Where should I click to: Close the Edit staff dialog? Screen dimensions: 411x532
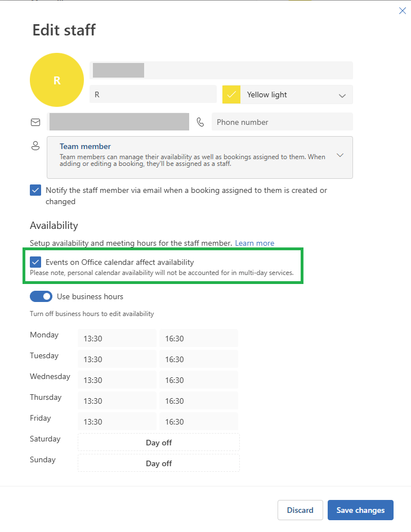click(x=402, y=11)
